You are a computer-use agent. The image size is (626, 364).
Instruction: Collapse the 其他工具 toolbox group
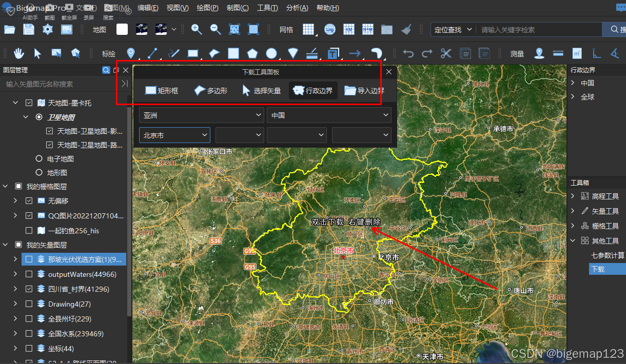[573, 240]
